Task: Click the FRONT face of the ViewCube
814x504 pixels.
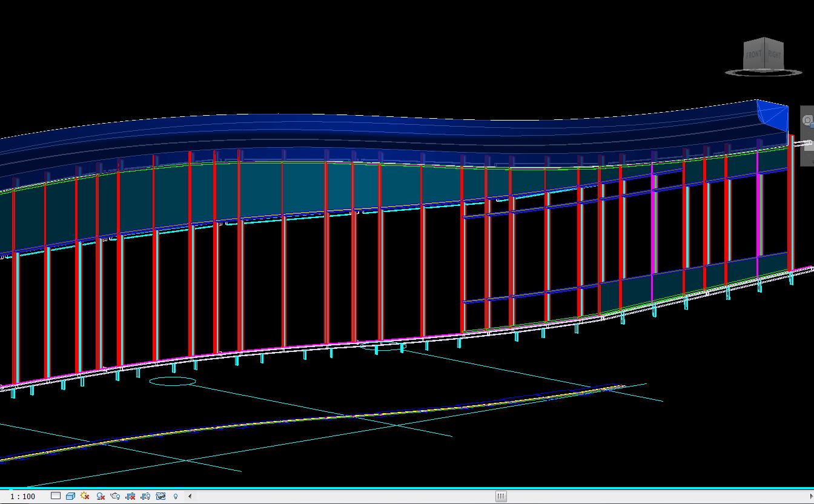Action: [753, 55]
